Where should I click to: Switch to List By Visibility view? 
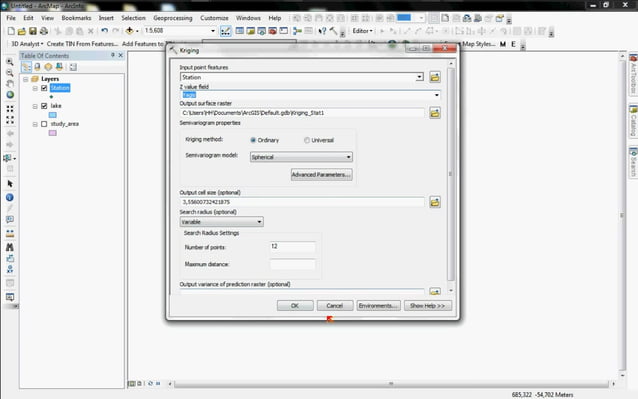(48, 67)
